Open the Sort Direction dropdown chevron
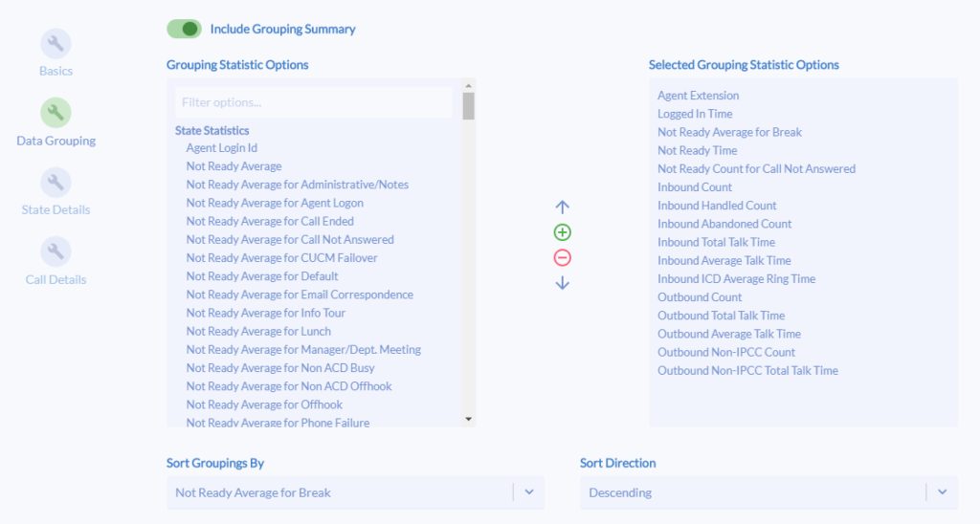Viewport: 980px width, 524px height. (943, 492)
